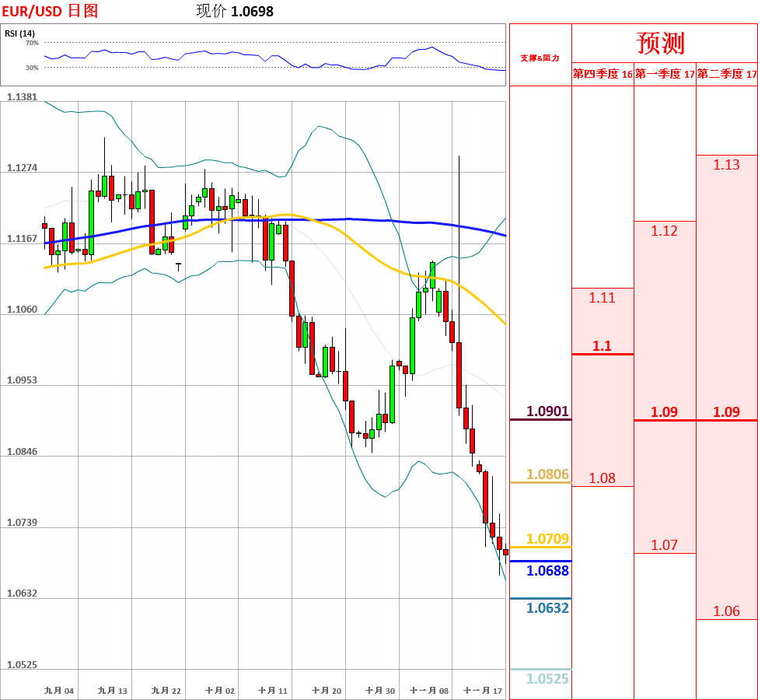Screen dimensions: 758x700
Task: Select the 现价 1.0698 current price label
Action: point(235,11)
